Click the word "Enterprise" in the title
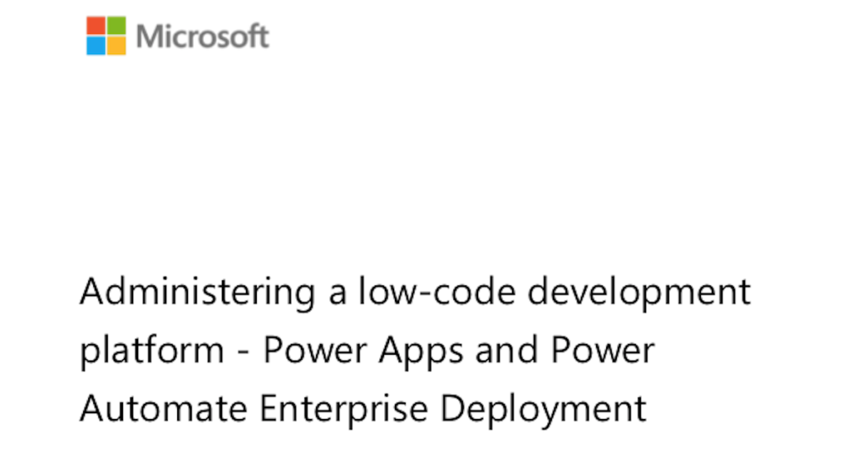868x453 pixels. (x=344, y=409)
